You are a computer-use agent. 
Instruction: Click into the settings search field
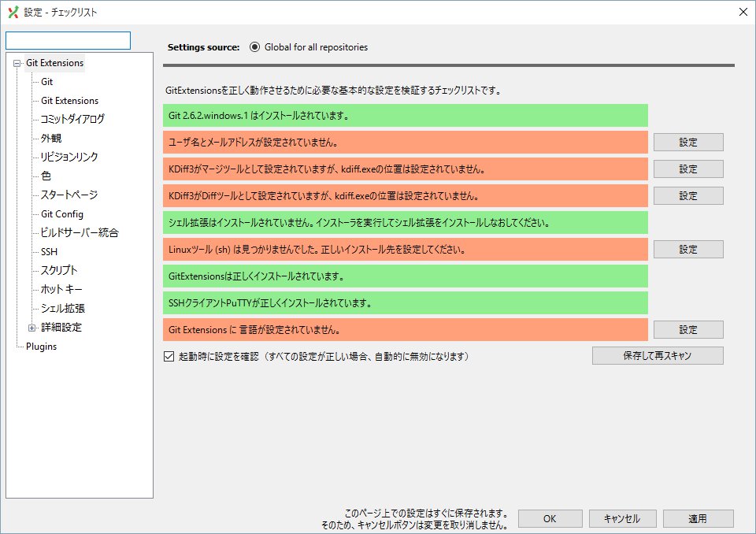click(x=68, y=40)
